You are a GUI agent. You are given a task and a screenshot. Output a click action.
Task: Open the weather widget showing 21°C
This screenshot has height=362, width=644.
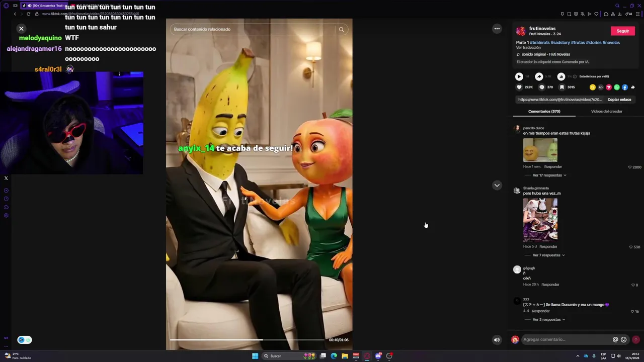tap(18, 356)
